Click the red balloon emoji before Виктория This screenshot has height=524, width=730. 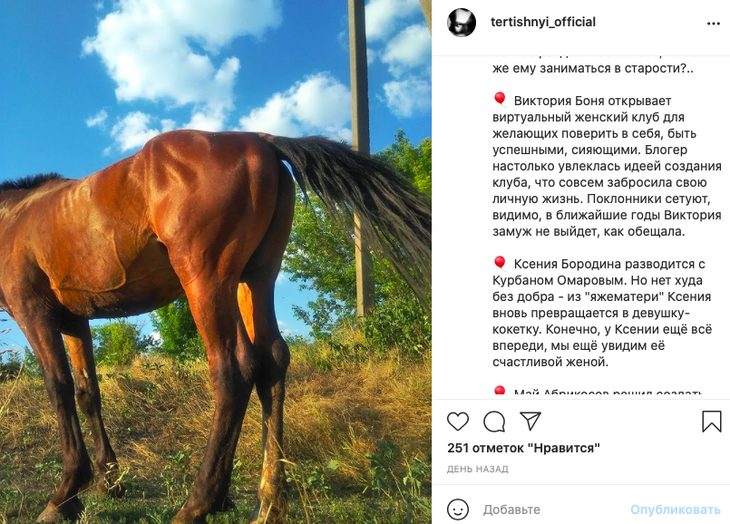499,100
